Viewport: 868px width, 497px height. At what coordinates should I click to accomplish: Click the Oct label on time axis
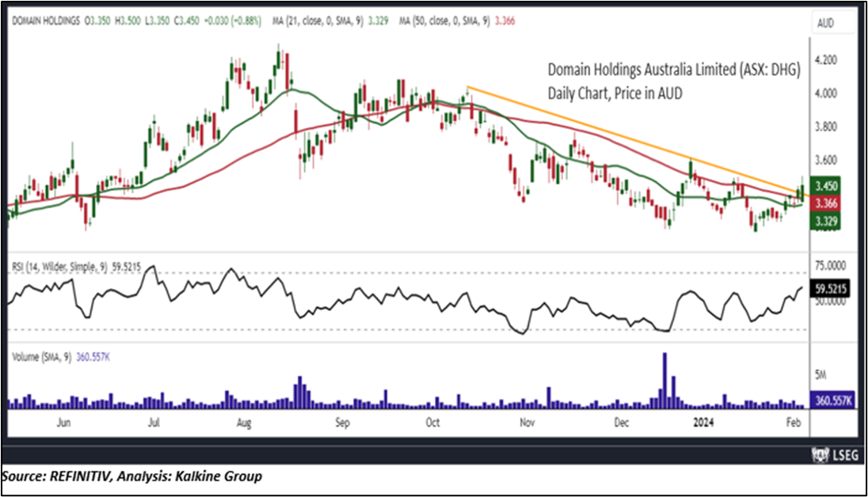tap(432, 423)
